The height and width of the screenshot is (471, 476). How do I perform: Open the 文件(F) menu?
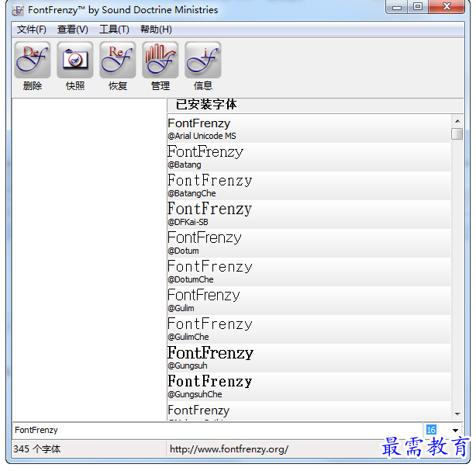(32, 29)
